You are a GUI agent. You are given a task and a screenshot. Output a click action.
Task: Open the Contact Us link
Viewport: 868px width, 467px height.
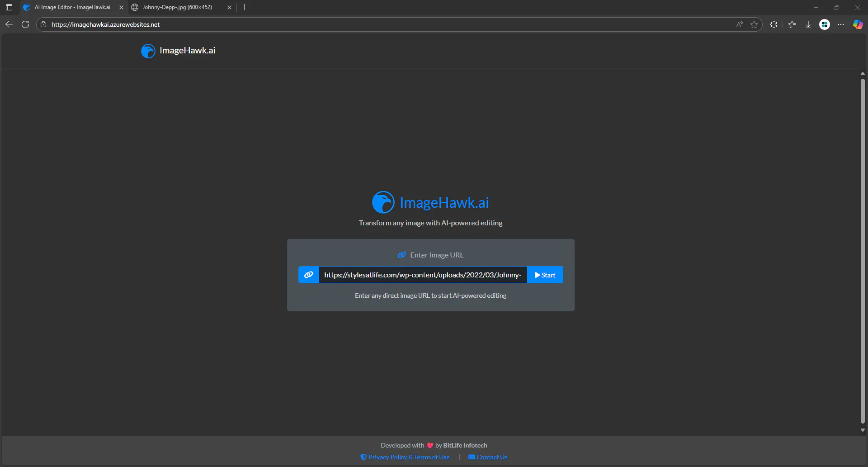(x=488, y=457)
